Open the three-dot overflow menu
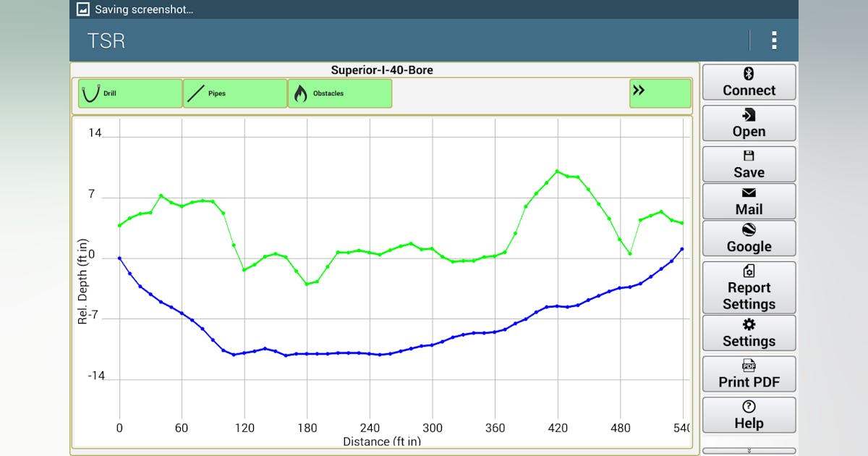 [x=774, y=41]
